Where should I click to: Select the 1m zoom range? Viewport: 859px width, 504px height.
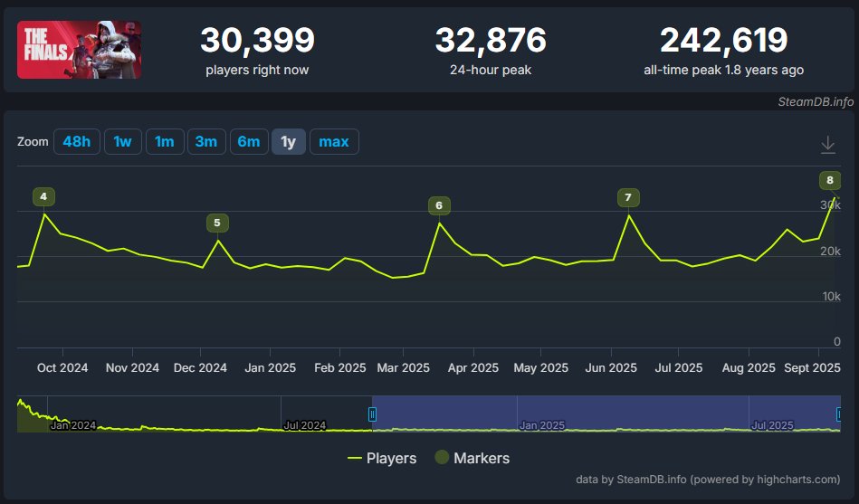[165, 142]
